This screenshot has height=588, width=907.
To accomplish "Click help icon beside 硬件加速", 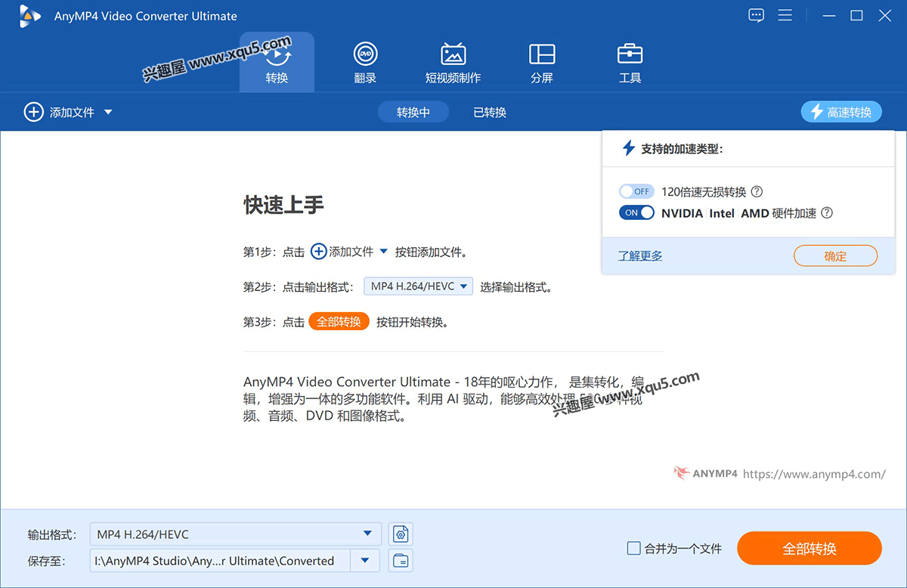I will 827,213.
